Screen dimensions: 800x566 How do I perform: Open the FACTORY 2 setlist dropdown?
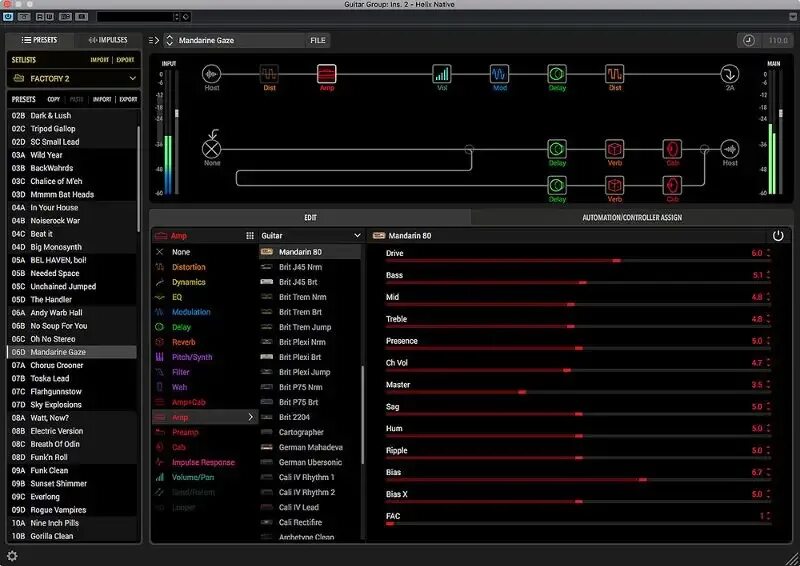(73, 79)
